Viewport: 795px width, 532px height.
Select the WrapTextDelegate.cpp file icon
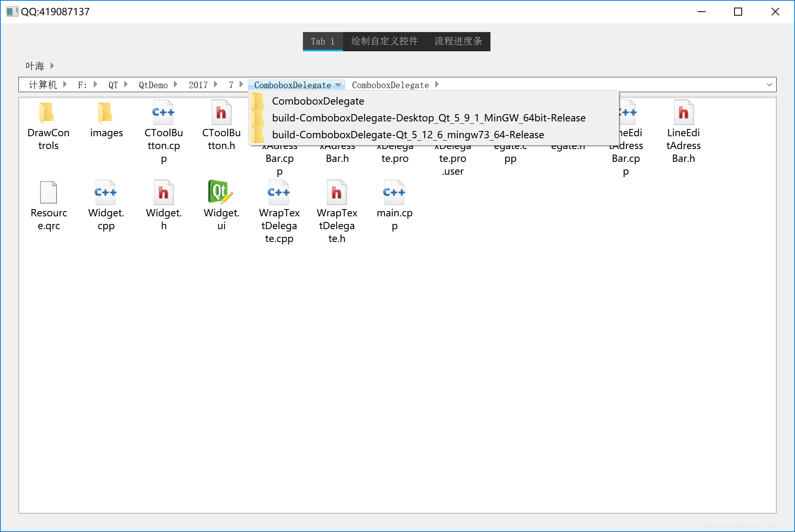point(279,192)
